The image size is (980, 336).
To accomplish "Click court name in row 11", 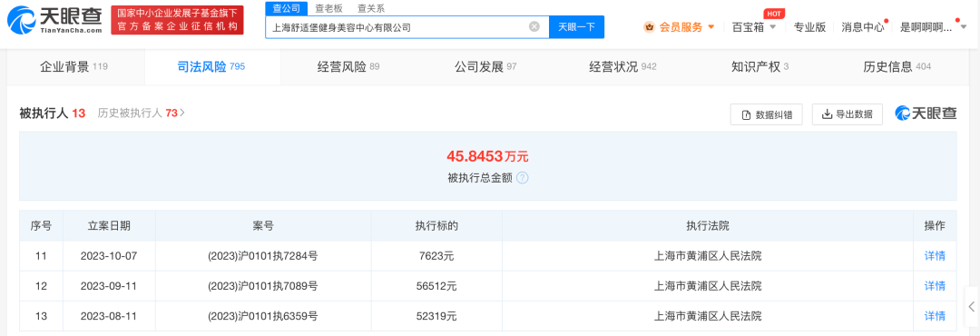I will click(x=708, y=255).
